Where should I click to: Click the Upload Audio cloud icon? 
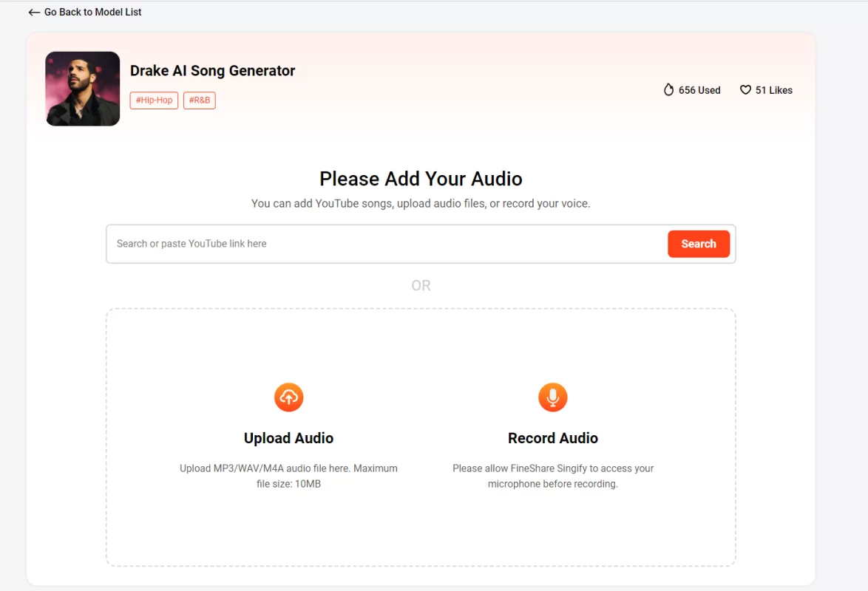pyautogui.click(x=288, y=397)
